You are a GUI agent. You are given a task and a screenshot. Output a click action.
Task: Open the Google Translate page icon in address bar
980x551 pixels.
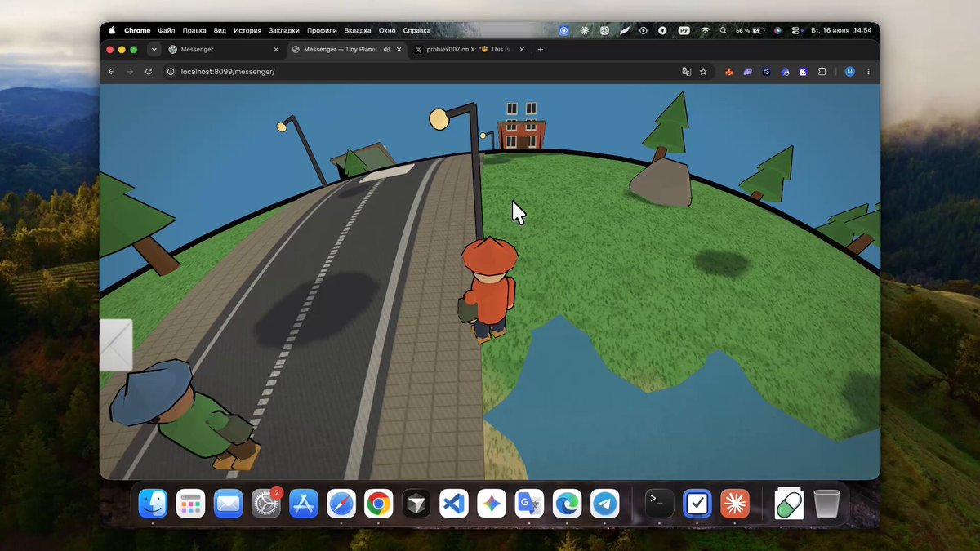[687, 72]
